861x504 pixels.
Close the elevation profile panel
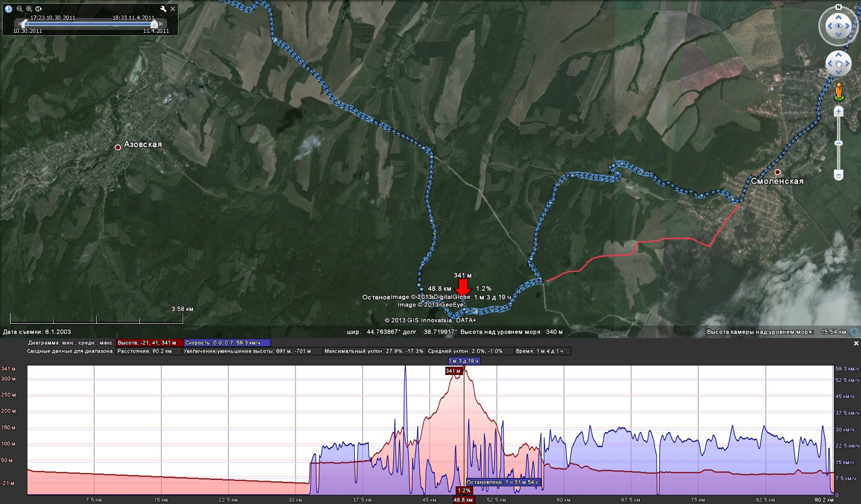click(x=856, y=343)
